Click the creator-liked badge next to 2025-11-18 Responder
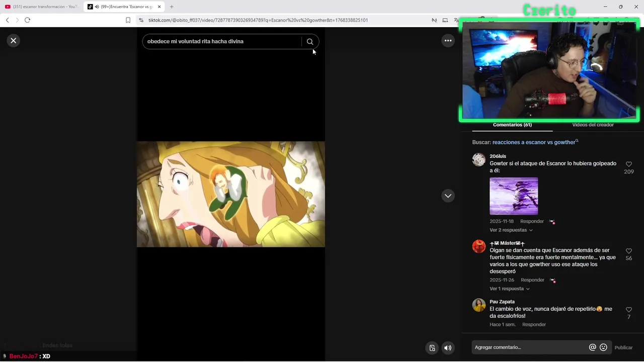The height and width of the screenshot is (362, 644). click(x=552, y=222)
